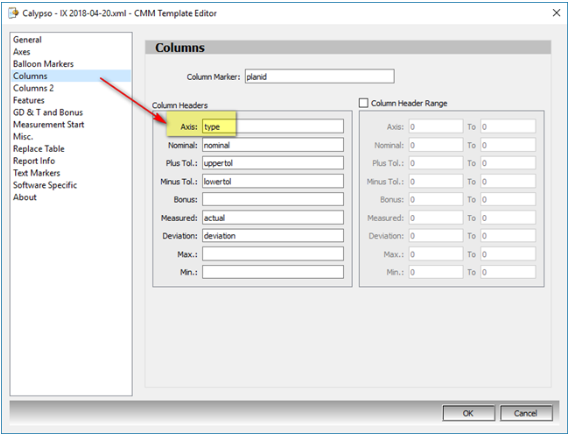
Task: Open the General settings page
Action: coord(27,40)
